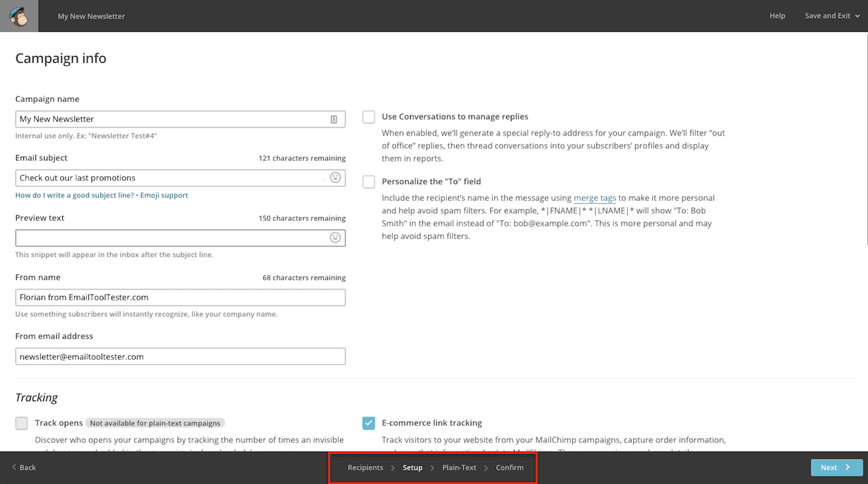Check Personalize the "To" field
Screen dimensions: 868x484
coord(369,182)
